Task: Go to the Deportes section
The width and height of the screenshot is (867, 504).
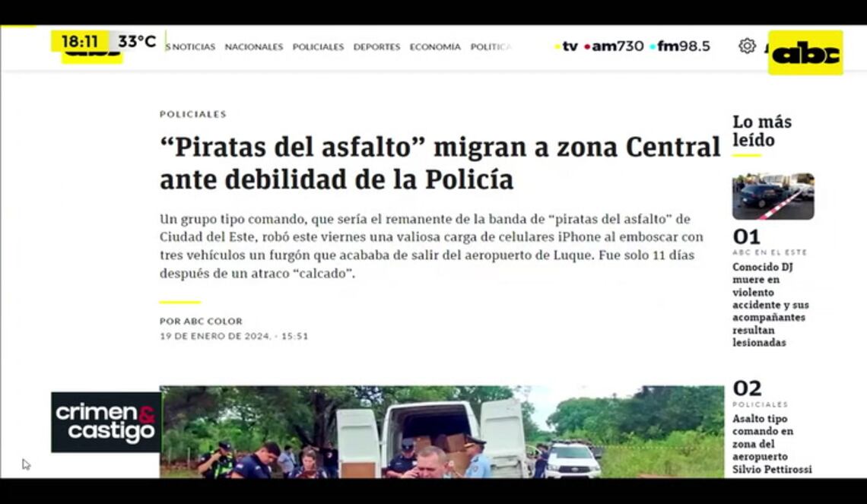Action: click(x=376, y=47)
